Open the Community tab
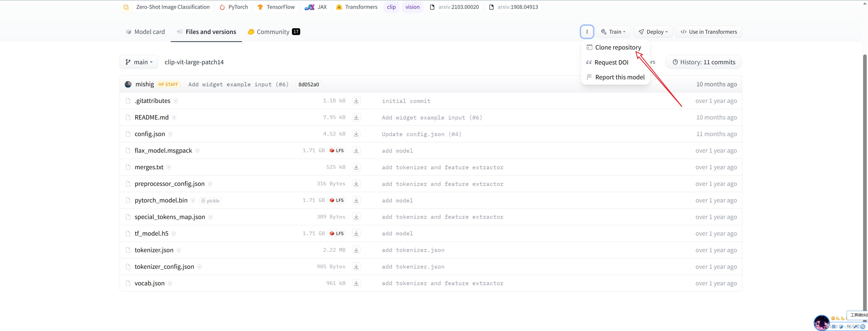Screen dimensions: 868x331 [x=273, y=32]
